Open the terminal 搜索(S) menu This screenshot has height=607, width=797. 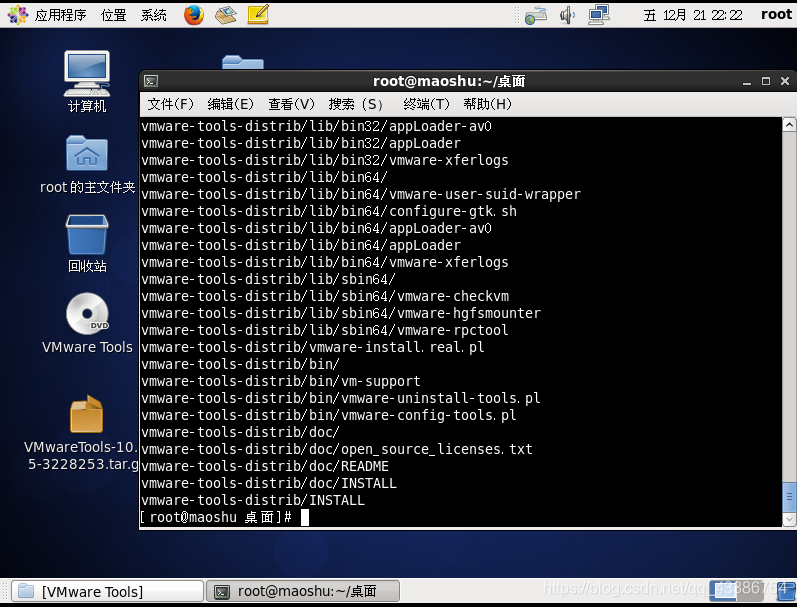point(355,104)
